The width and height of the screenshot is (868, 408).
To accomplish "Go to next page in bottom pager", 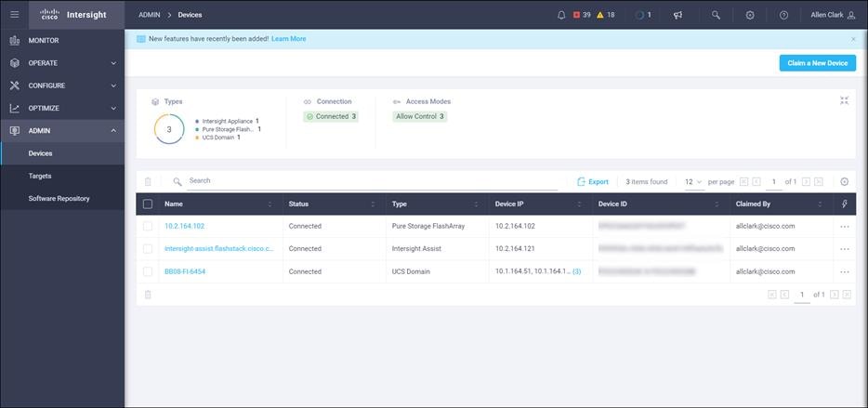I will pos(835,295).
